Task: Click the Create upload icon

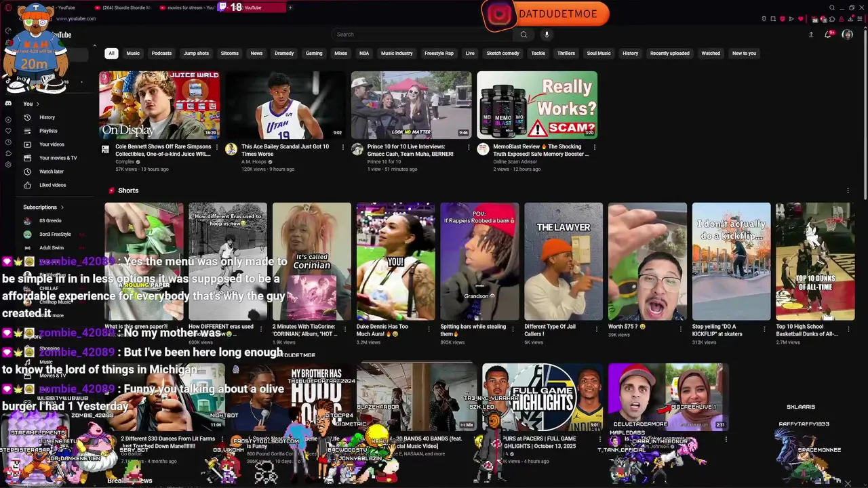Action: [x=811, y=35]
